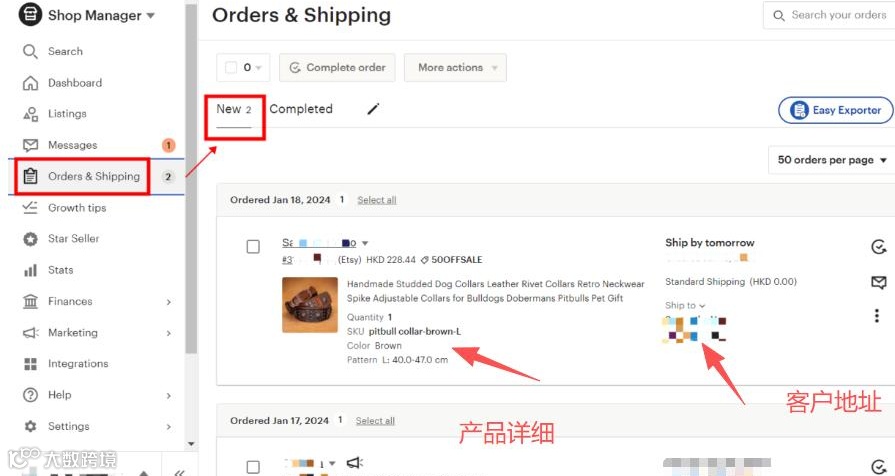Screen dimensions: 895x476
Task: Click the Star Seller badge icon
Action: tap(30, 239)
